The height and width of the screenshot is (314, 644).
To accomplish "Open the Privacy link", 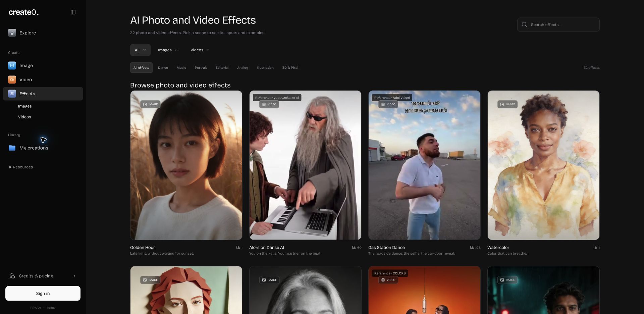I will click(x=36, y=308).
